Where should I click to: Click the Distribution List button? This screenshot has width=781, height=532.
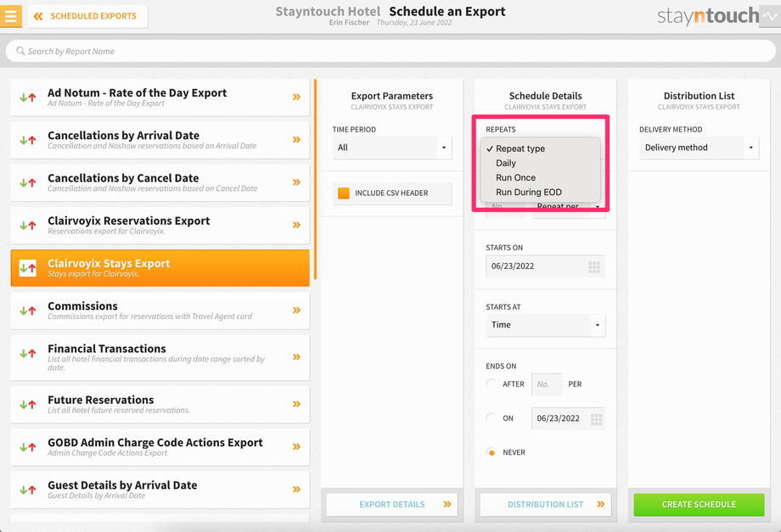coord(545,505)
